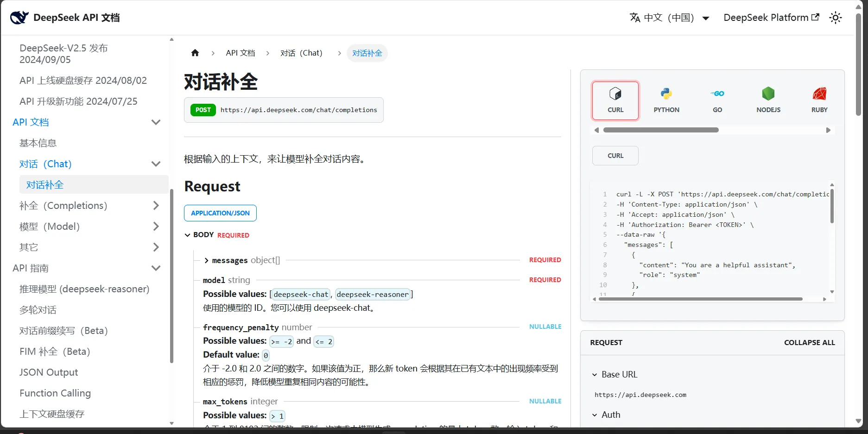Viewport: 868px width, 434px height.
Task: Click https://api.deepseek.com base URL text
Action: [x=640, y=395]
